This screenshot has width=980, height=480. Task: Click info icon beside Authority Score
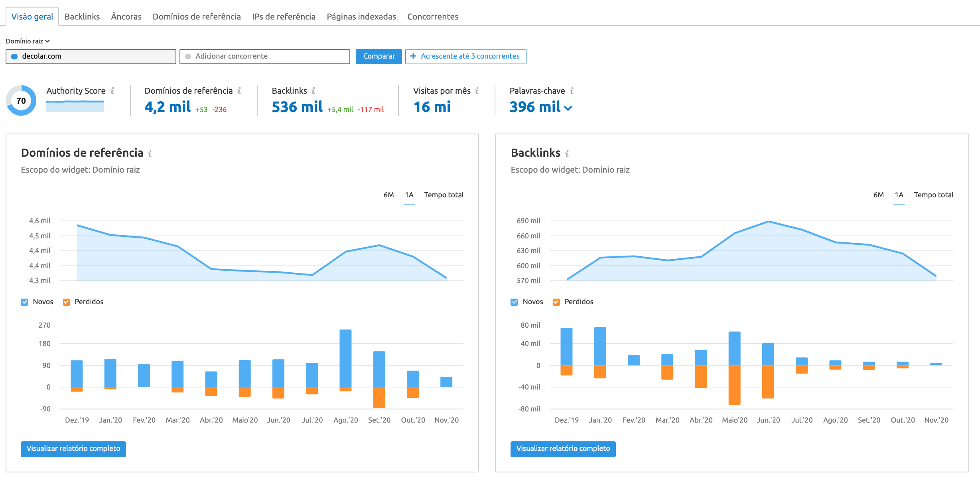[112, 91]
